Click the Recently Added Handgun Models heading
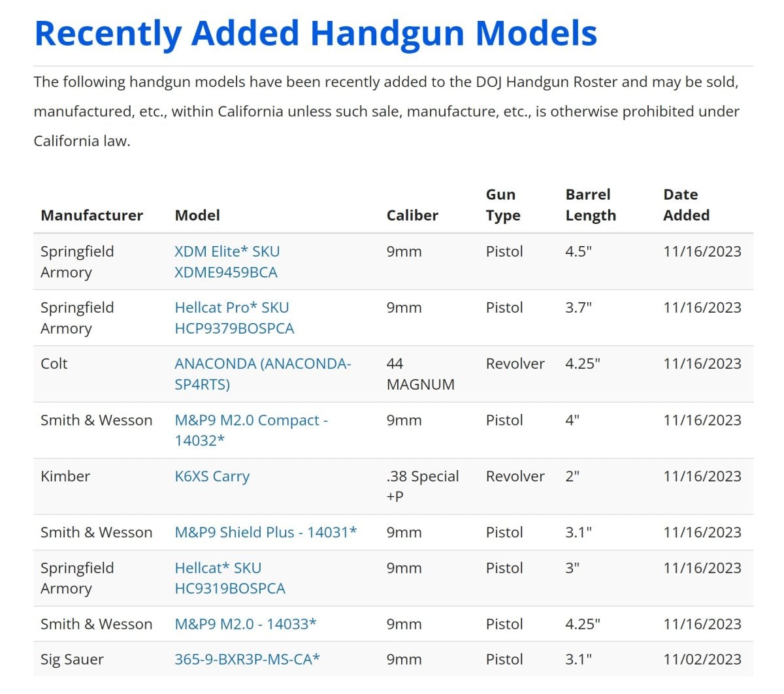 coord(316,33)
